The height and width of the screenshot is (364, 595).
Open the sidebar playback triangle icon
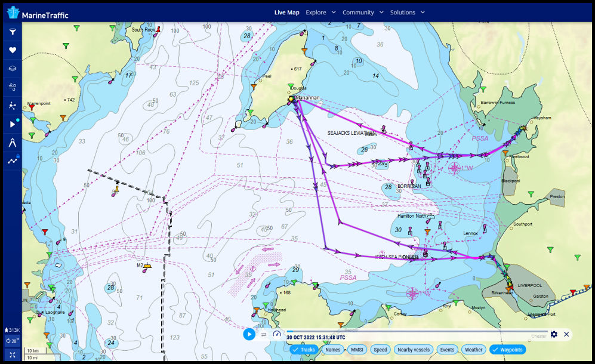pos(13,124)
